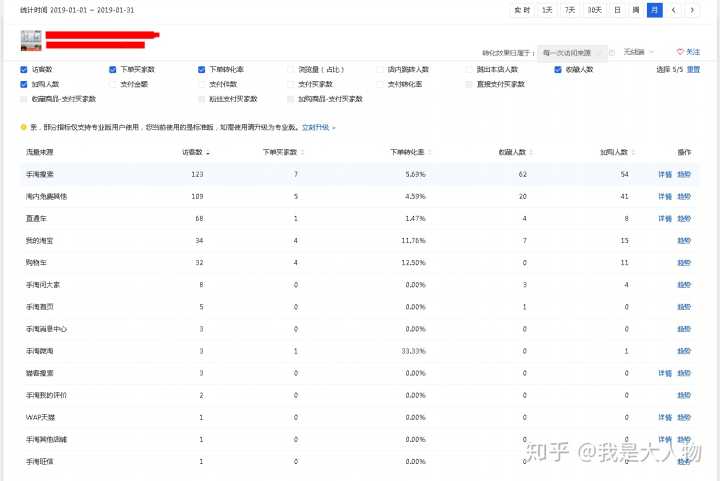The height and width of the screenshot is (481, 720).
Task: Switch to the 30天 time range tab
Action: 594,10
